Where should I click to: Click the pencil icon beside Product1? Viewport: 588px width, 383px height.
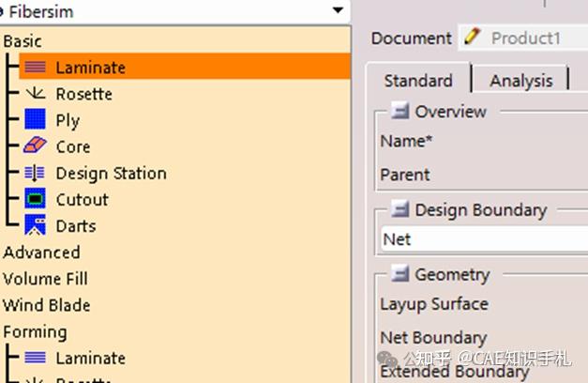coord(473,38)
